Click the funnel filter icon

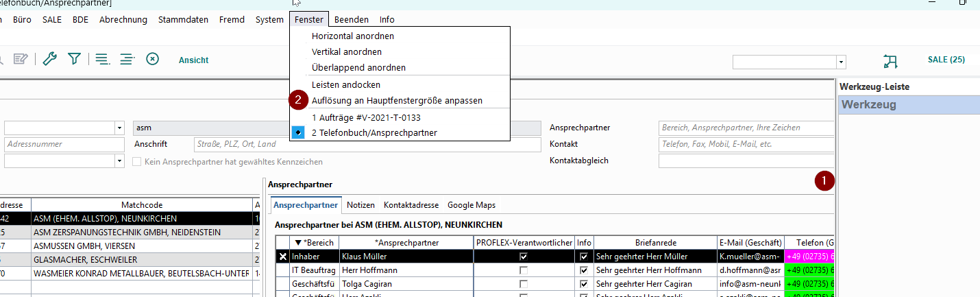coord(74,59)
